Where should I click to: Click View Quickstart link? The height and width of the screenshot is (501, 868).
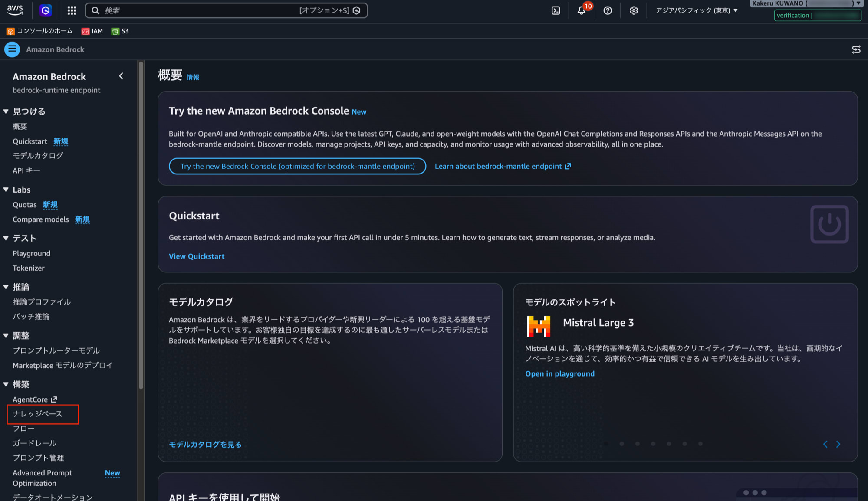197,256
